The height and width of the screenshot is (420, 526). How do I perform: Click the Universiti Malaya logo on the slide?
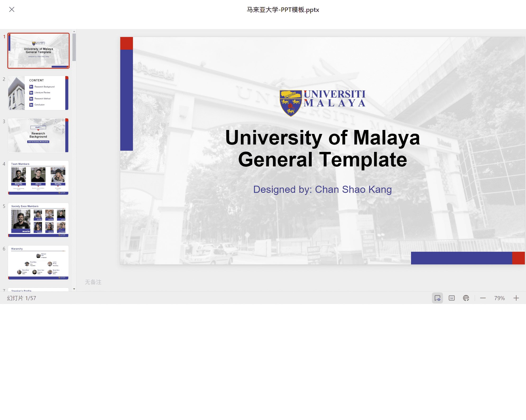[x=322, y=103]
